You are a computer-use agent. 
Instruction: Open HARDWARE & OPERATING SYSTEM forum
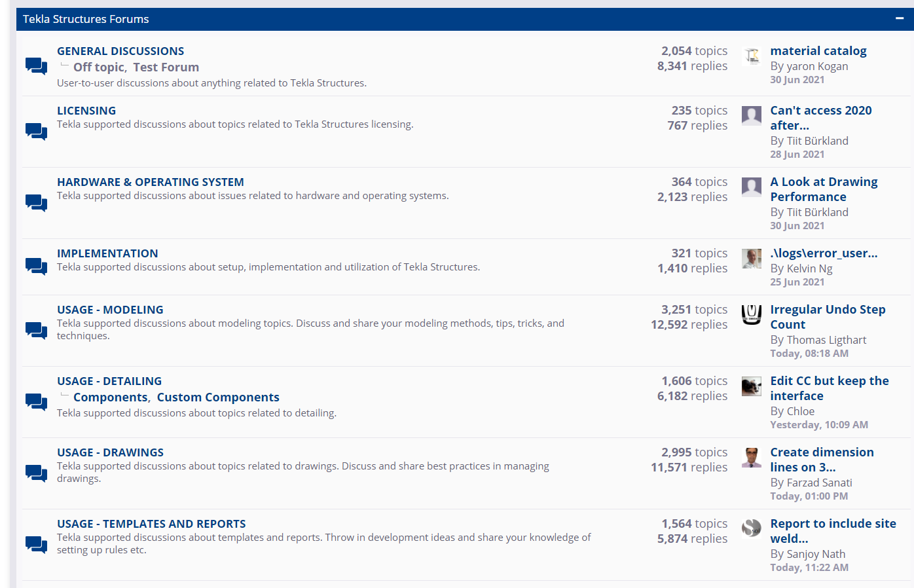point(151,182)
